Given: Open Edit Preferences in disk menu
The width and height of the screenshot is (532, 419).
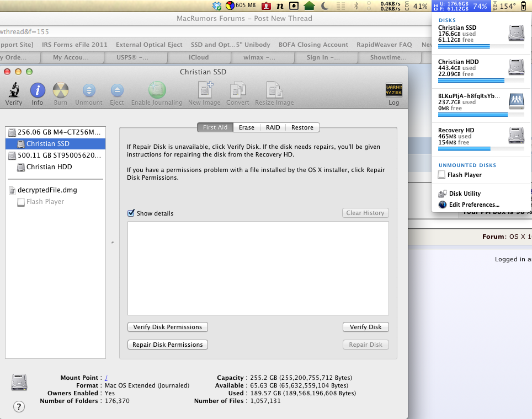Looking at the screenshot, I should pos(481,205).
